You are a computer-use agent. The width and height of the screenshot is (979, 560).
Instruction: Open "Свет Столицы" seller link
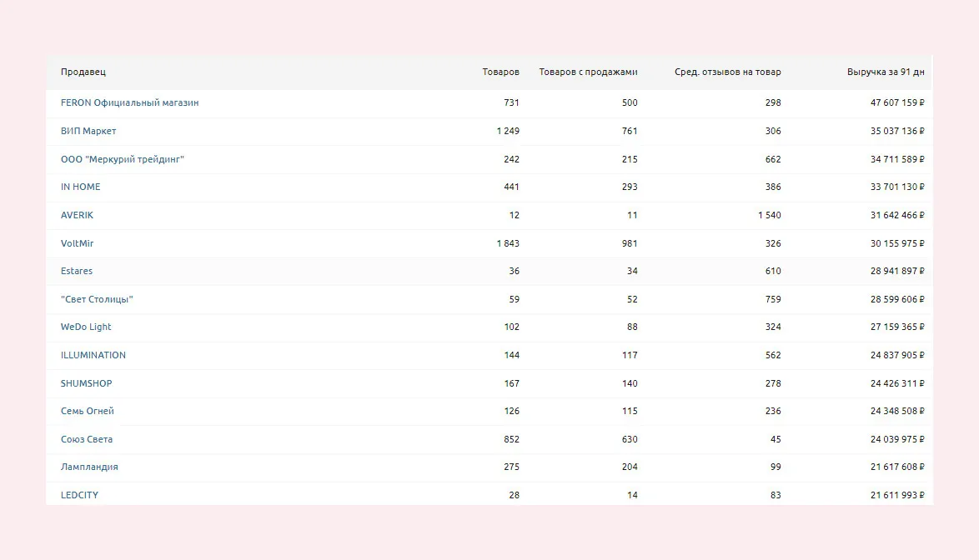click(x=97, y=299)
